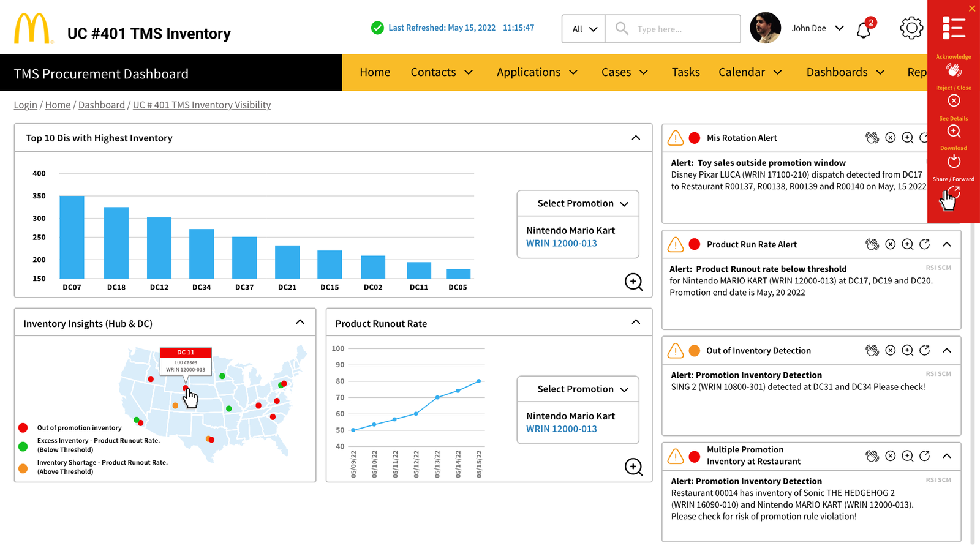The image size is (980, 551).
Task: Collapse the Out of Inventory Detection card
Action: pyautogui.click(x=947, y=350)
